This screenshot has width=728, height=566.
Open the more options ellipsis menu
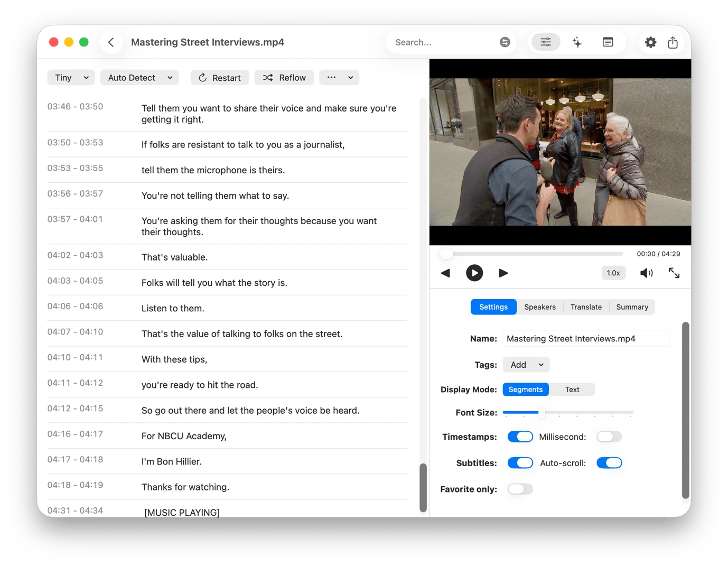point(339,78)
